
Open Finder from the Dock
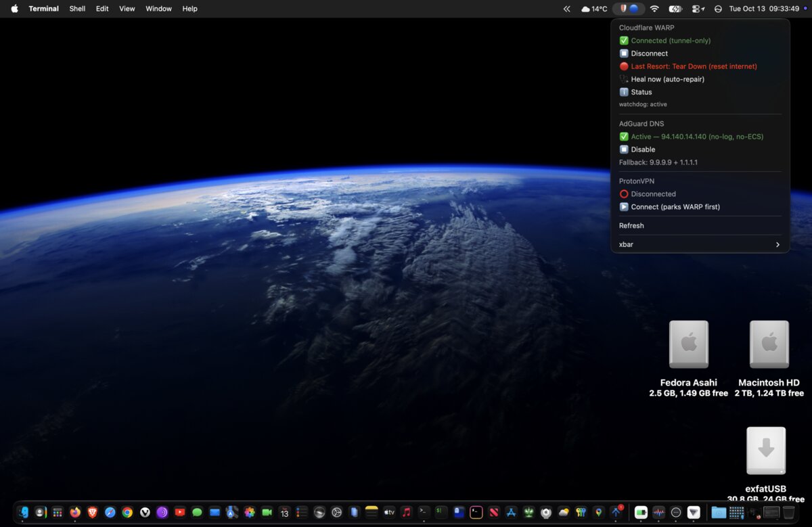22,512
